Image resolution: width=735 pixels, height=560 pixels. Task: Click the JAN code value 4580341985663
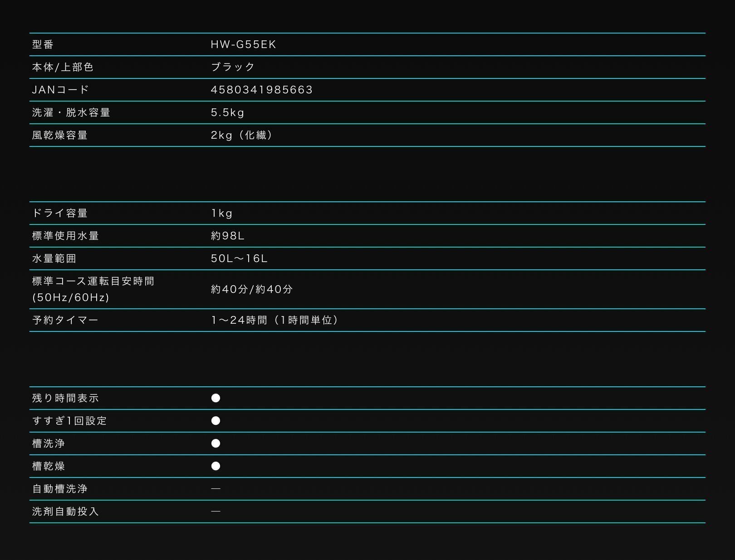tap(262, 90)
